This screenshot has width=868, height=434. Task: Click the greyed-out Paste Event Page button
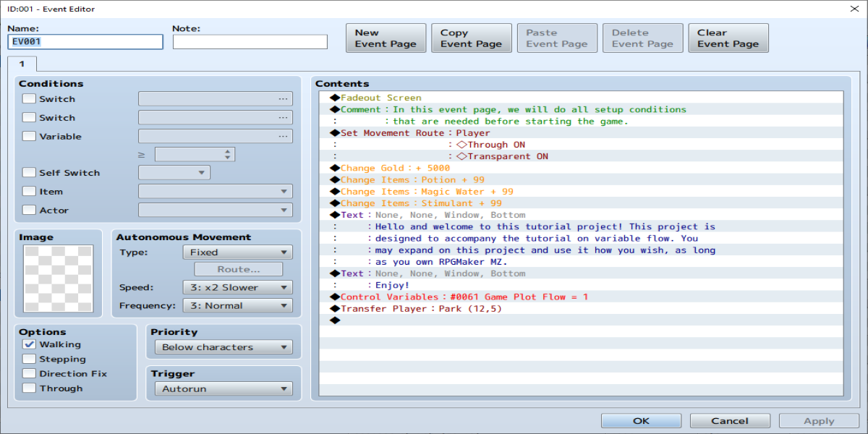point(557,38)
